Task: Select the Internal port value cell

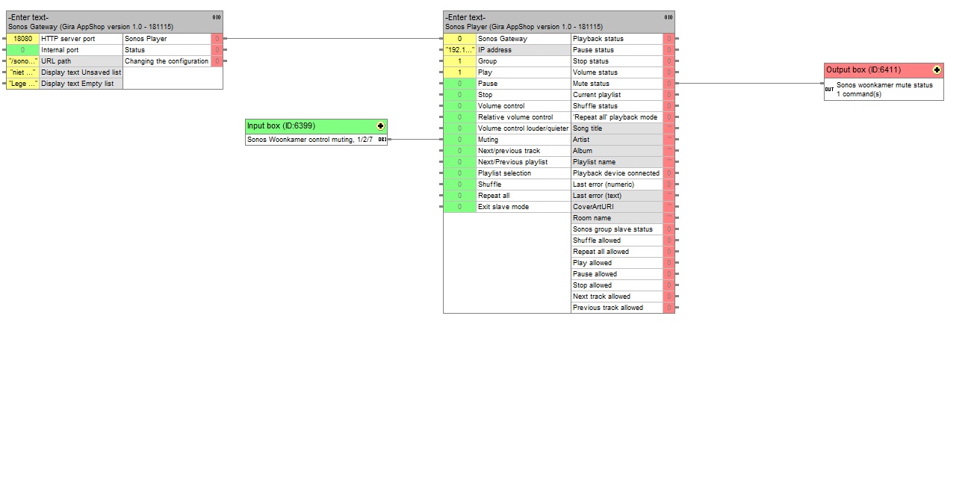Action: (23, 50)
